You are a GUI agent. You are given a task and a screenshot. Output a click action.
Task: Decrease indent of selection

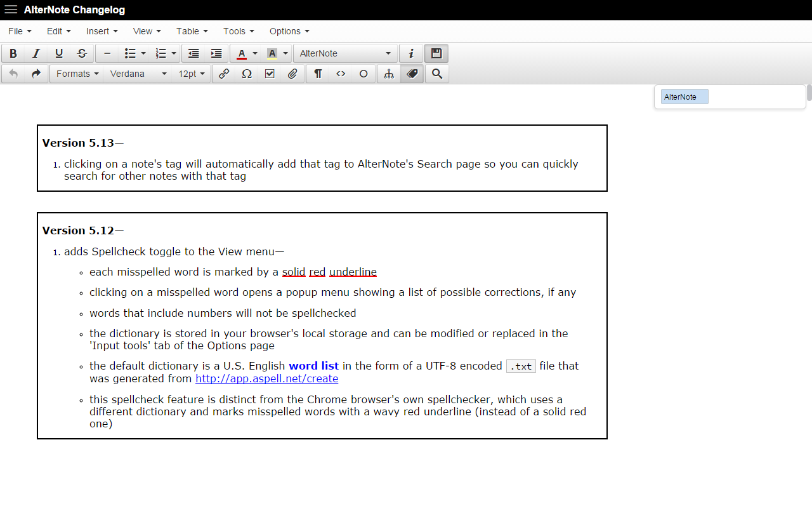193,53
